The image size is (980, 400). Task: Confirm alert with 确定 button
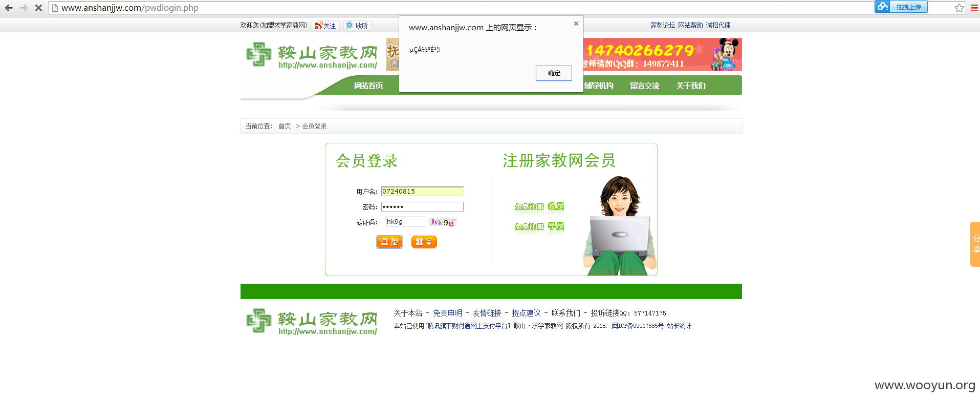point(554,73)
